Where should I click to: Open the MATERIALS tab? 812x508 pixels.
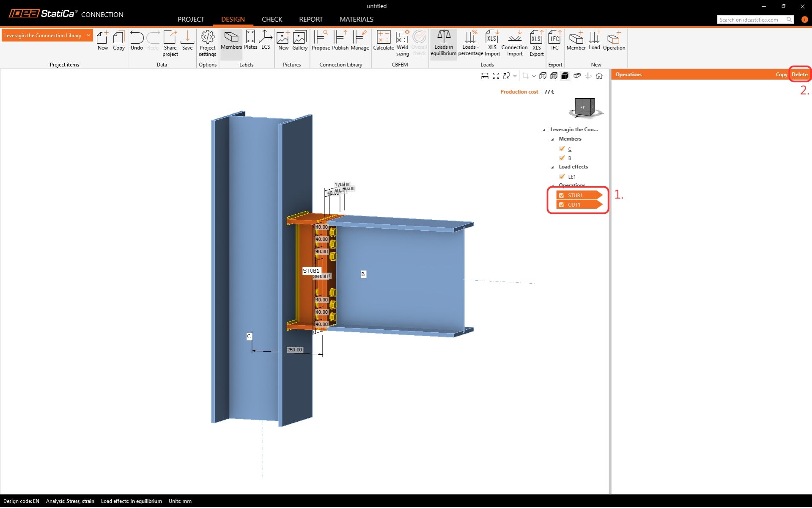click(x=356, y=19)
